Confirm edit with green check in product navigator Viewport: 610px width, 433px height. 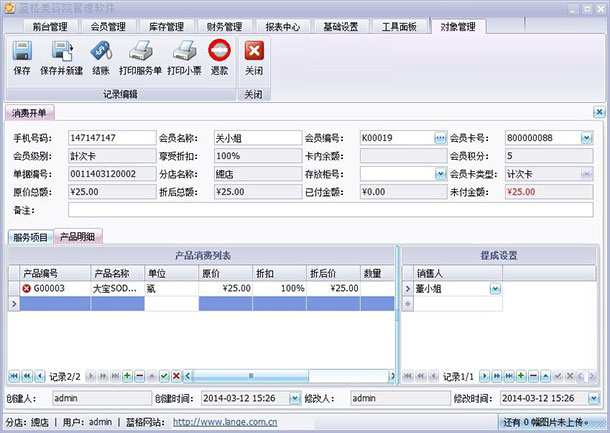pos(164,376)
